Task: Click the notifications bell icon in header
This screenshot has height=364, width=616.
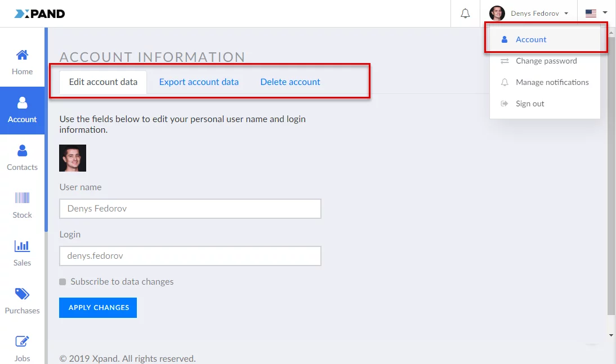Action: pos(465,14)
